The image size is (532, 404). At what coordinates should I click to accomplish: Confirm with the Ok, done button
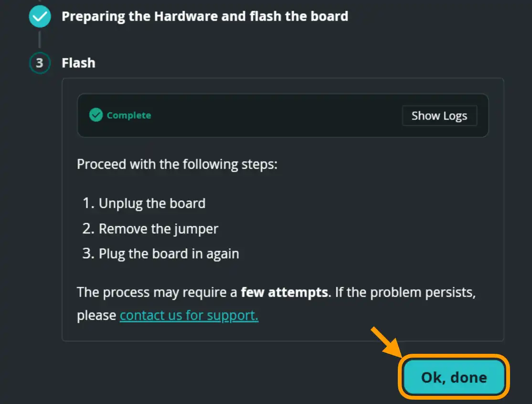tap(454, 377)
